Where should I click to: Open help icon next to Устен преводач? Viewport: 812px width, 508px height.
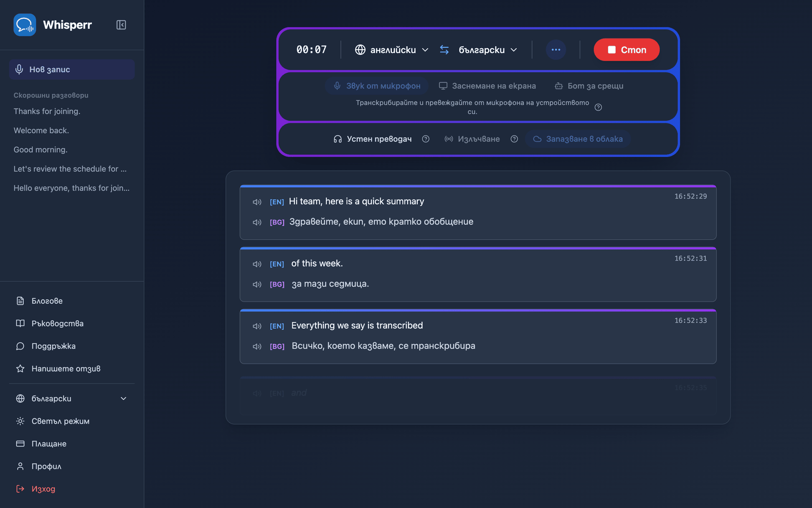click(x=426, y=139)
